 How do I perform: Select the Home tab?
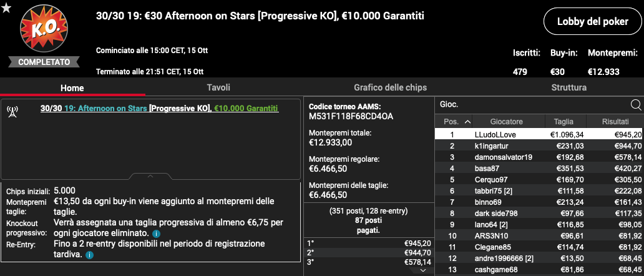pyautogui.click(x=72, y=88)
